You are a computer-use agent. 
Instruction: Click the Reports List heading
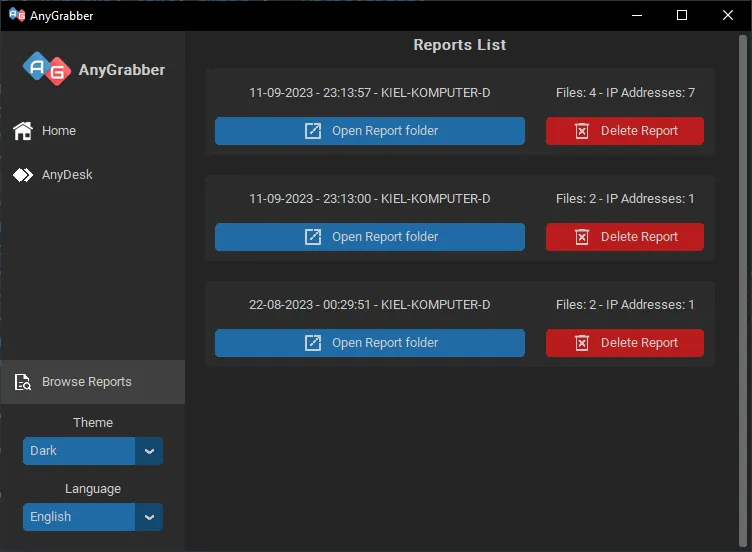459,45
